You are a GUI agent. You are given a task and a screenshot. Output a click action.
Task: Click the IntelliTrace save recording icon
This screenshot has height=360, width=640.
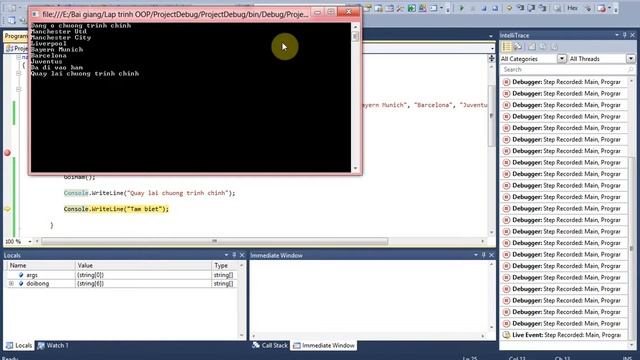tap(532, 47)
